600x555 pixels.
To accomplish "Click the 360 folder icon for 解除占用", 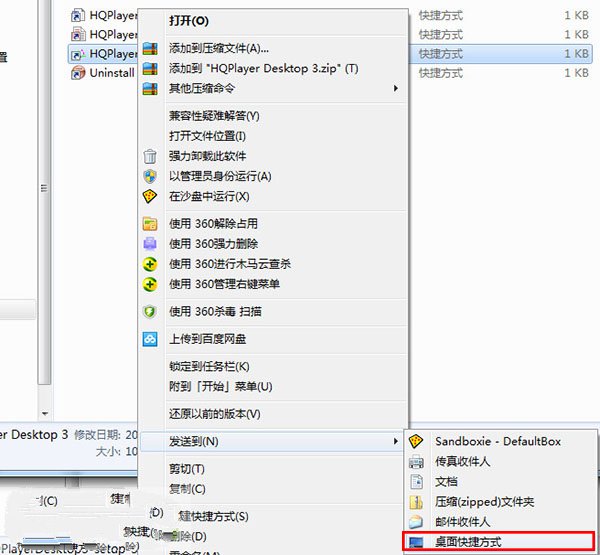I will [x=150, y=224].
